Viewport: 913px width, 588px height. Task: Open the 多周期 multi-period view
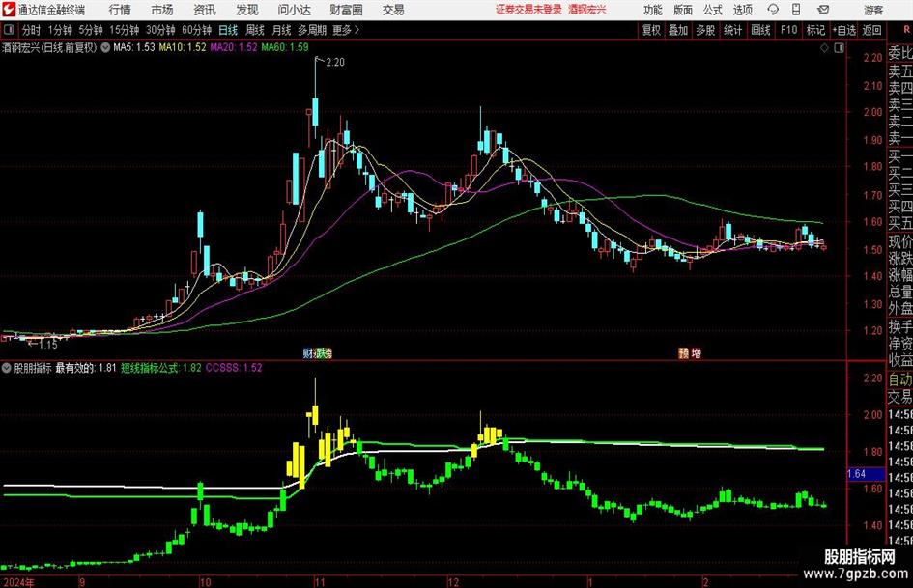click(x=312, y=30)
